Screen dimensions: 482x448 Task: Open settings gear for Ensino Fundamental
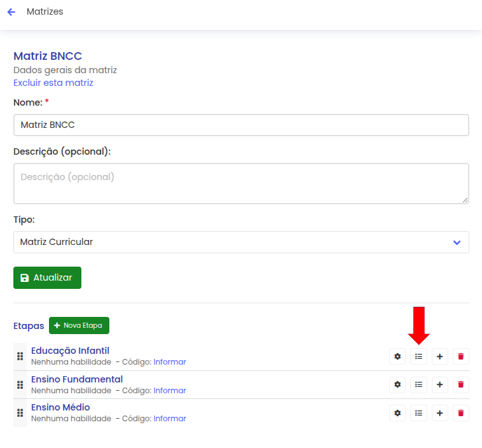click(x=397, y=384)
